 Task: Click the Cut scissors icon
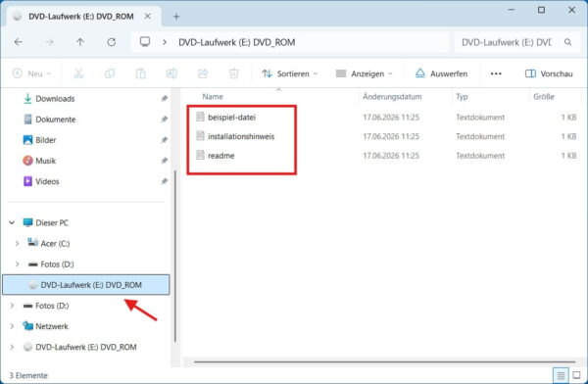(78, 73)
